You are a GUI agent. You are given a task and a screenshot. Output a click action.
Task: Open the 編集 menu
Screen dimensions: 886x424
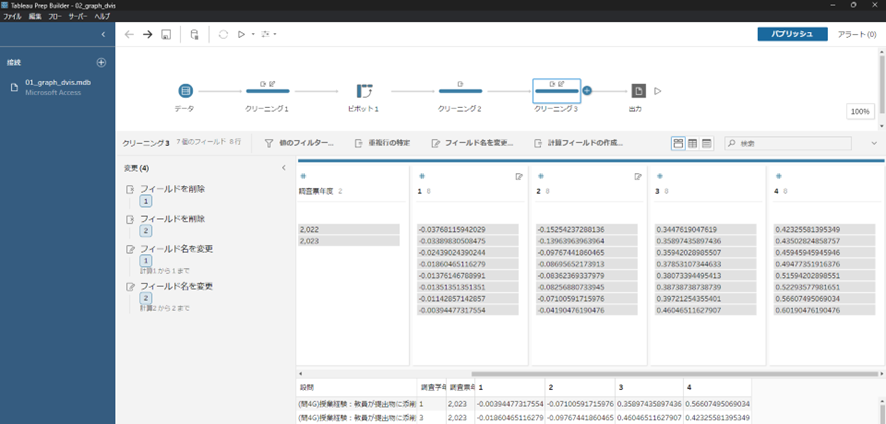pos(35,17)
